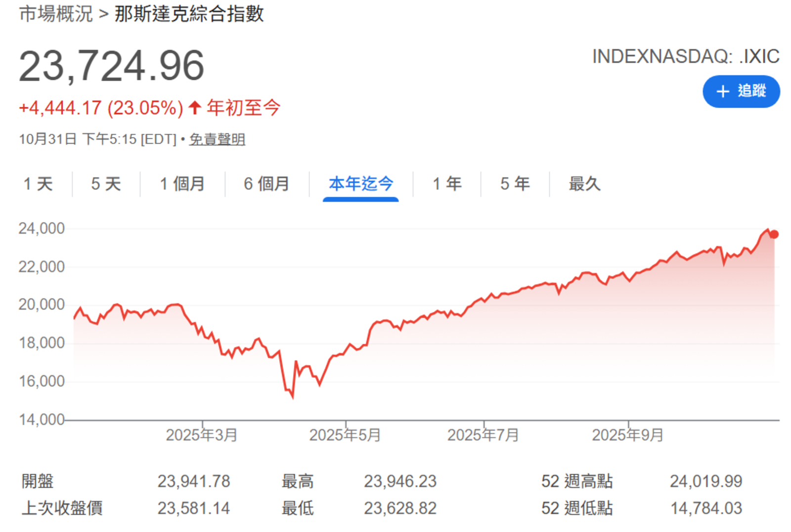Viewport: 791px width, 532px height.
Task: Select the 1 天 range tab
Action: coord(38,184)
